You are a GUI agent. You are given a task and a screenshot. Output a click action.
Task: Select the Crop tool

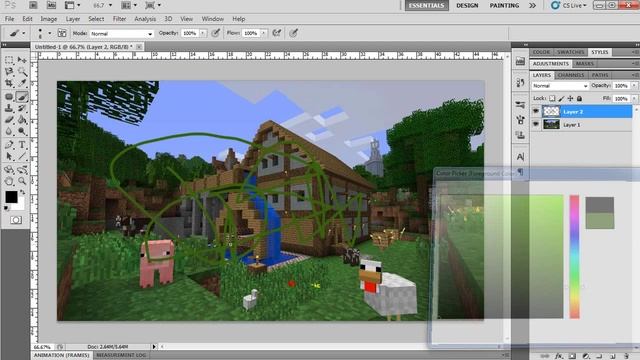coord(9,84)
